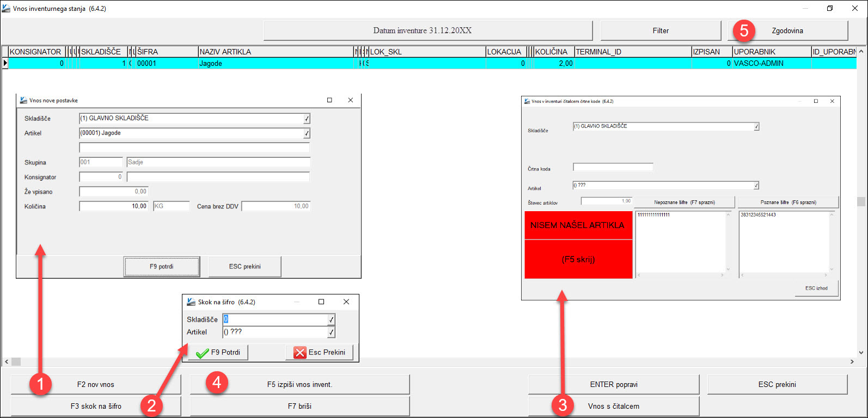
Task: Maximize the Vnos nove postavke dialog
Action: (329, 100)
